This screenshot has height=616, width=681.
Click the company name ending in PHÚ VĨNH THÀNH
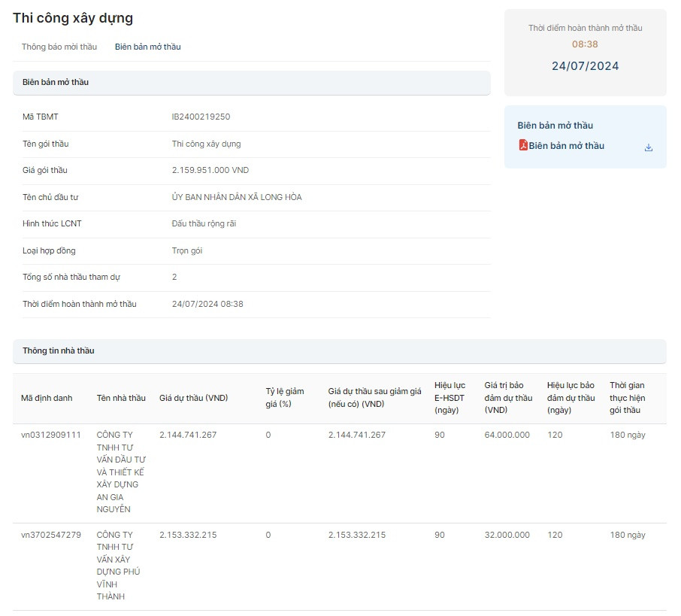[x=119, y=566]
